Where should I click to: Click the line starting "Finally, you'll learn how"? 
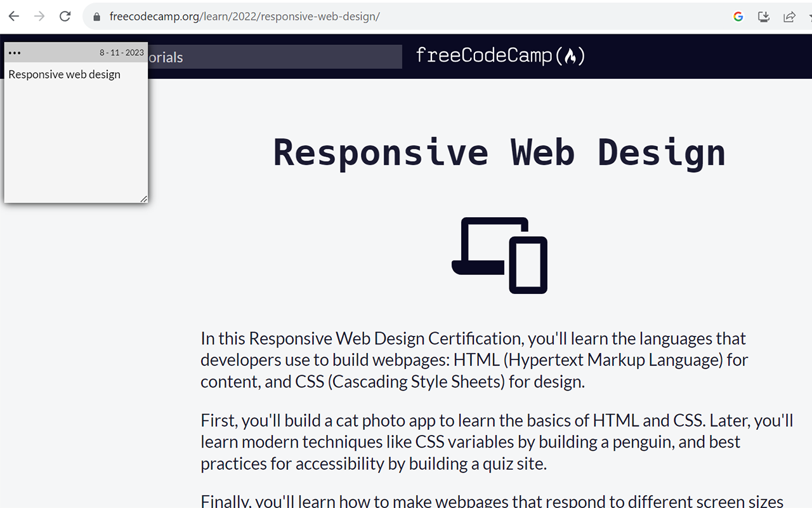pos(492,501)
